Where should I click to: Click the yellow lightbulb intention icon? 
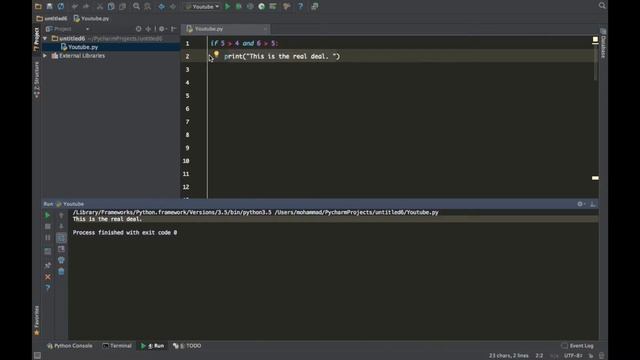click(x=216, y=54)
